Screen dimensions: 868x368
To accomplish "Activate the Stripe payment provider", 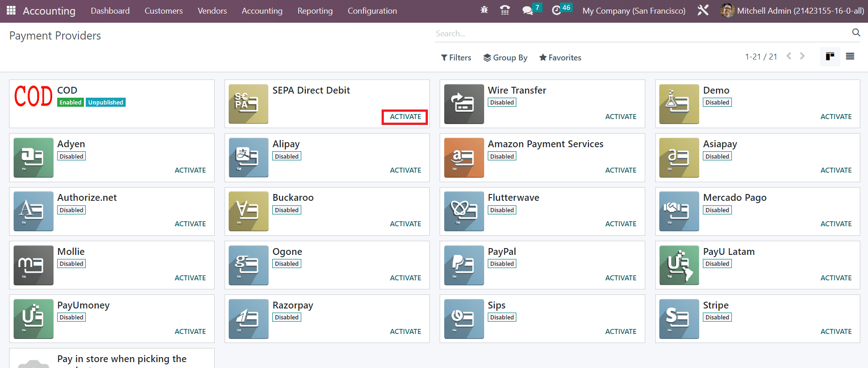I will click(836, 332).
